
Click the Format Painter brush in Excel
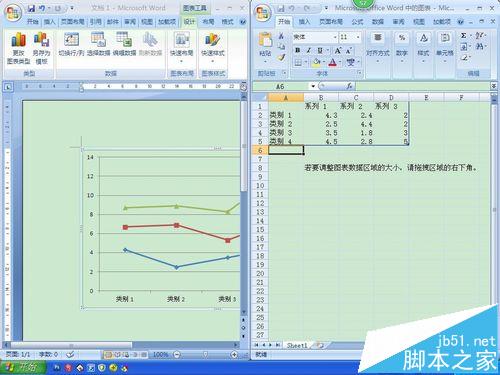click(x=281, y=57)
